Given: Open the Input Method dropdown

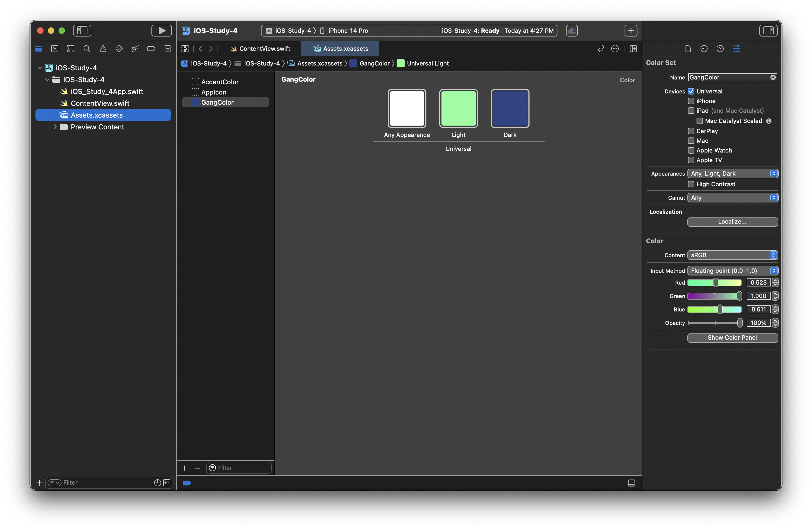Looking at the screenshot, I should click(x=733, y=271).
